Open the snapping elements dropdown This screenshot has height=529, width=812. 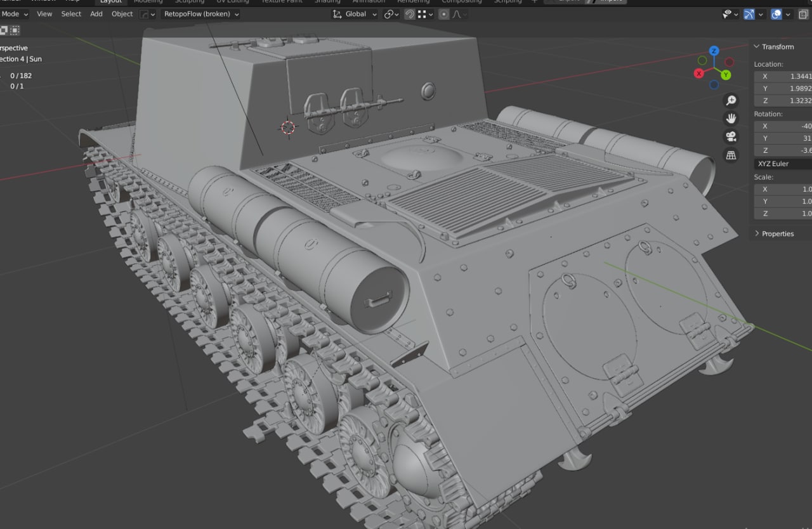pos(426,14)
